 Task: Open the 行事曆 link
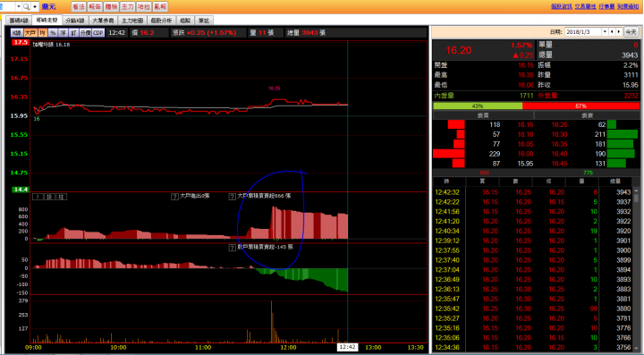[606, 6]
